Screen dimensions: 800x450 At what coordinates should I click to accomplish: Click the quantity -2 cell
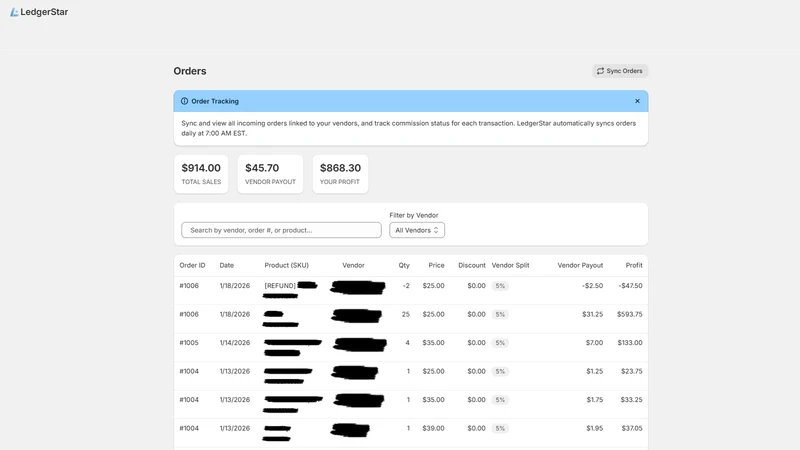click(406, 286)
